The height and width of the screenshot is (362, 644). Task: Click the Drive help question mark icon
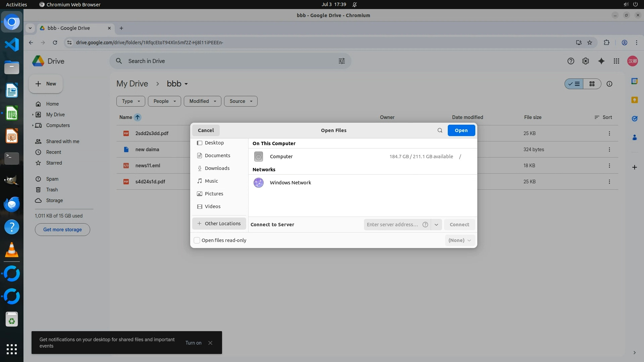pos(571,61)
